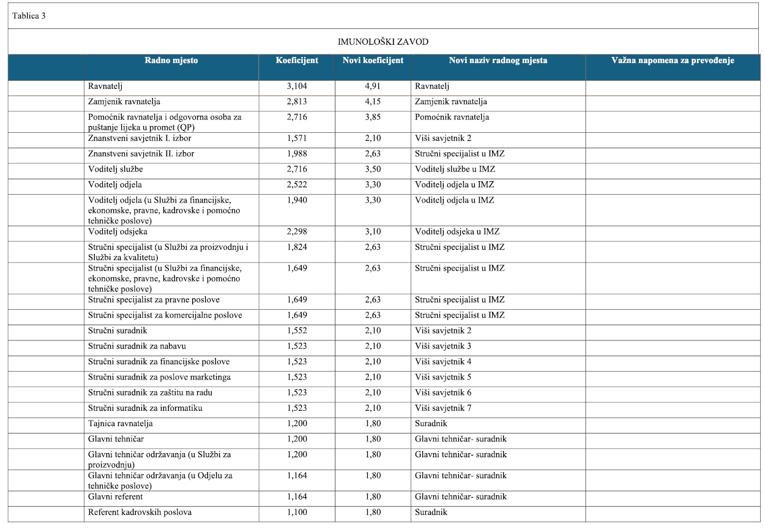The width and height of the screenshot is (765, 532).
Task: Click the coefficient value 1,100
Action: [297, 512]
